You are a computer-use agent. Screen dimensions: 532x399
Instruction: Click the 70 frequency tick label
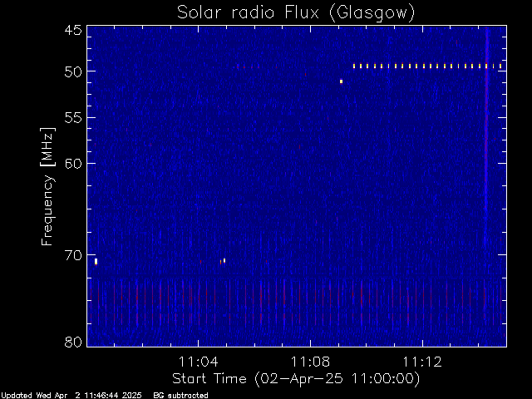[x=73, y=255]
